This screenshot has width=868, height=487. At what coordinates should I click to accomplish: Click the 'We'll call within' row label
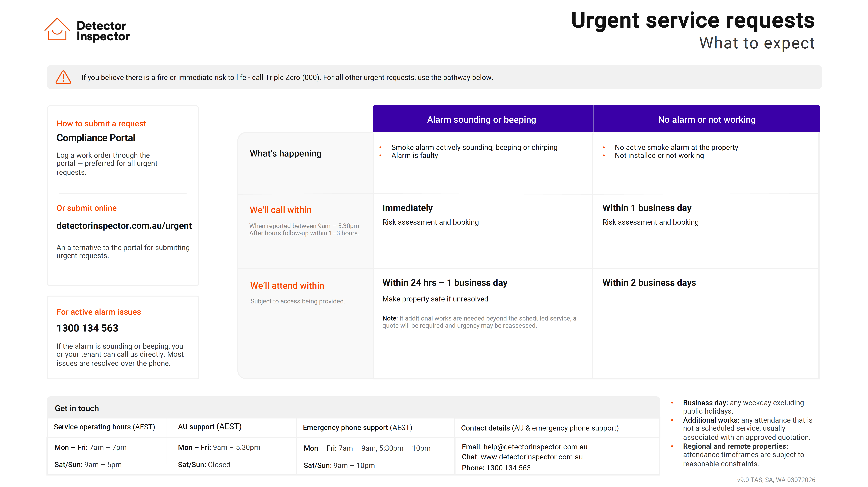(281, 210)
